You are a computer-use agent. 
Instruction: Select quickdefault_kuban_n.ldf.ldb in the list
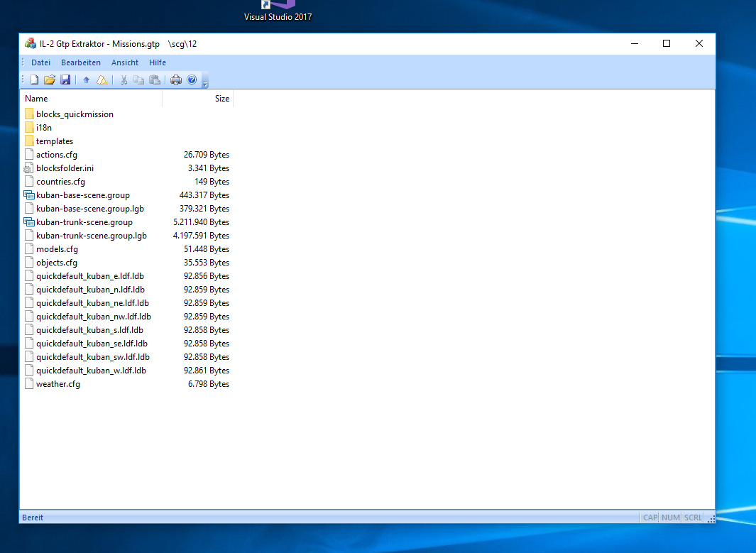(x=91, y=290)
